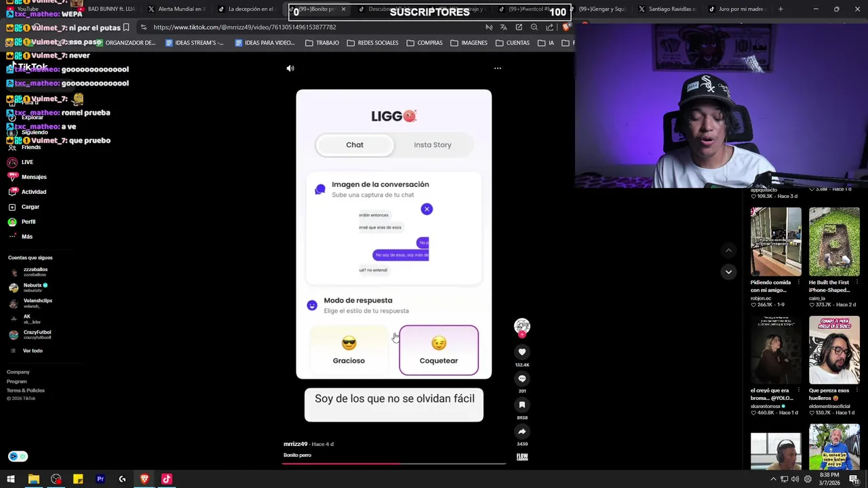Image resolution: width=868 pixels, height=488 pixels.
Task: Open the CrazyFutbol followed account
Action: tap(31, 335)
